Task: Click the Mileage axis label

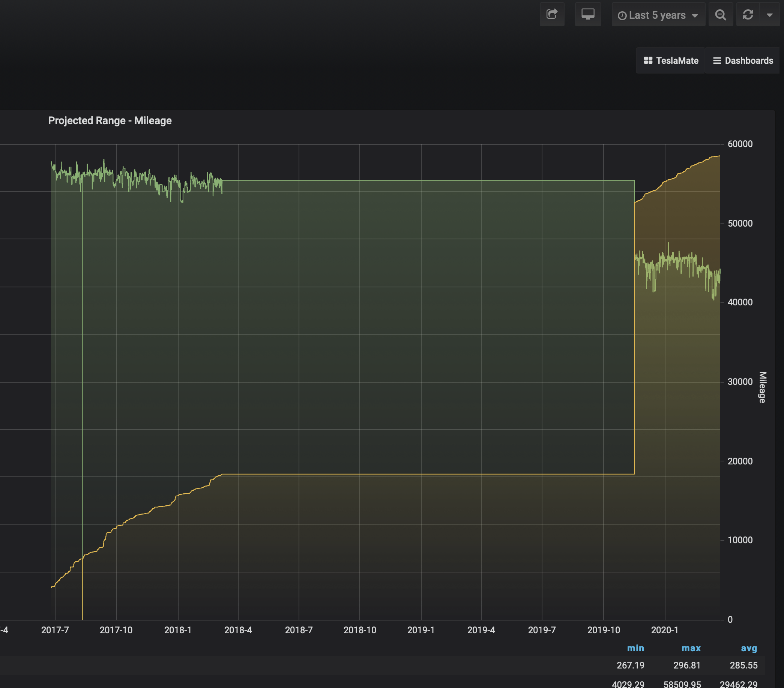Action: click(x=763, y=387)
